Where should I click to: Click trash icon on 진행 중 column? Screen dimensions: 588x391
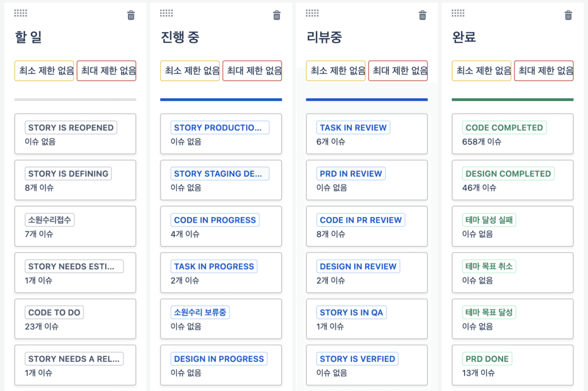tap(277, 16)
